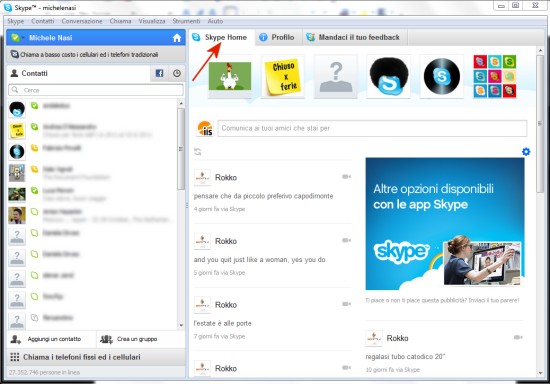Show recent conversations clock icon
Screen dimensions: 550x384
(x=177, y=73)
